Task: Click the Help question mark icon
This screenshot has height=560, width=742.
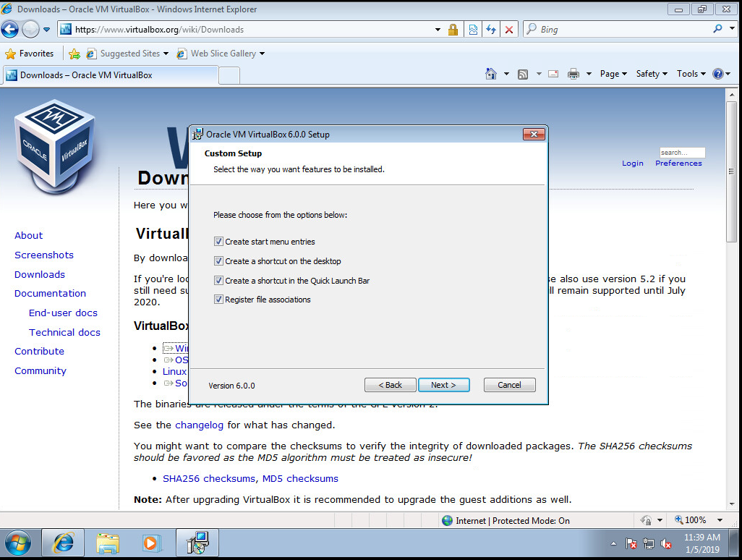Action: point(718,74)
